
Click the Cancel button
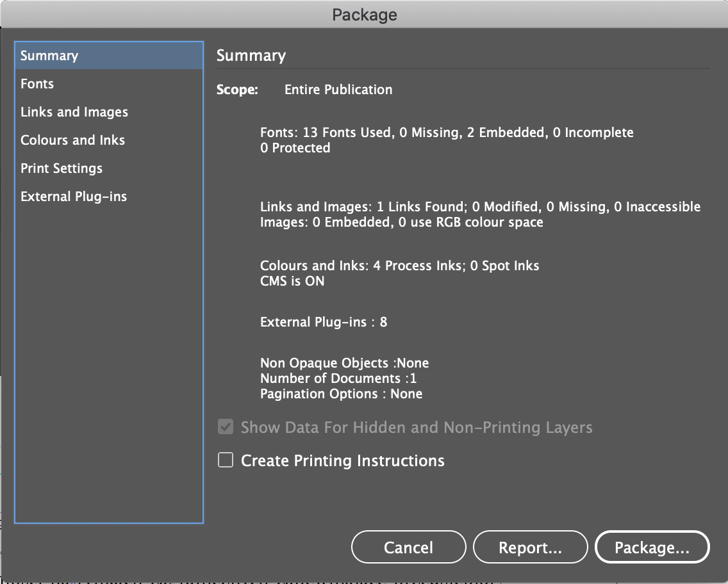[x=408, y=547]
